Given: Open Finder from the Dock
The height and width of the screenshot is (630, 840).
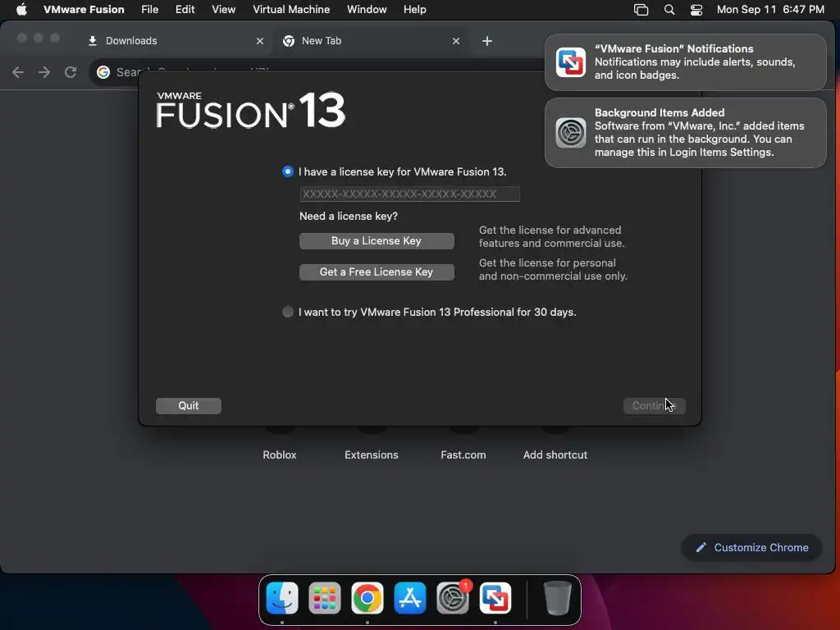Looking at the screenshot, I should pos(282,598).
